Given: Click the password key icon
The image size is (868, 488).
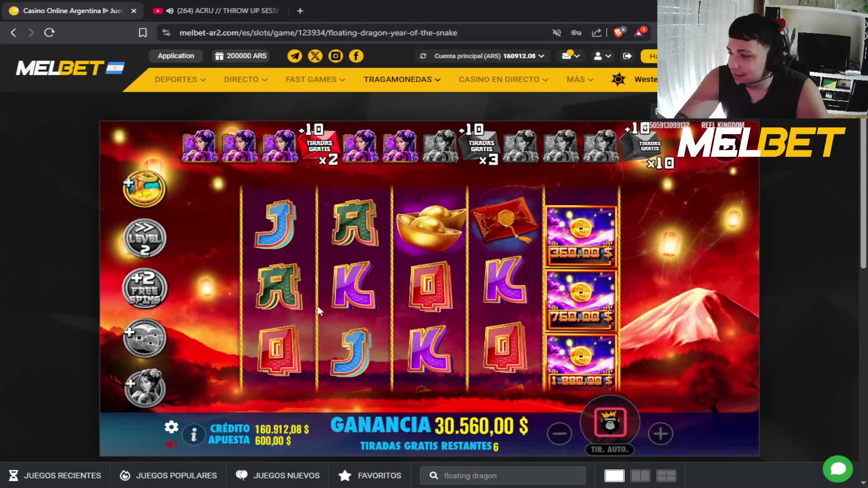Looking at the screenshot, I should pyautogui.click(x=576, y=33).
